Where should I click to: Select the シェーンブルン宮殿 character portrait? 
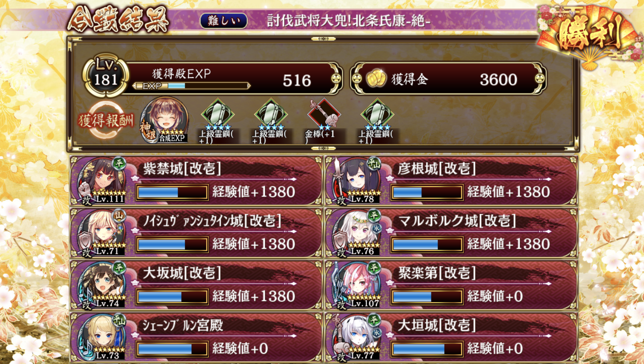coord(101,337)
